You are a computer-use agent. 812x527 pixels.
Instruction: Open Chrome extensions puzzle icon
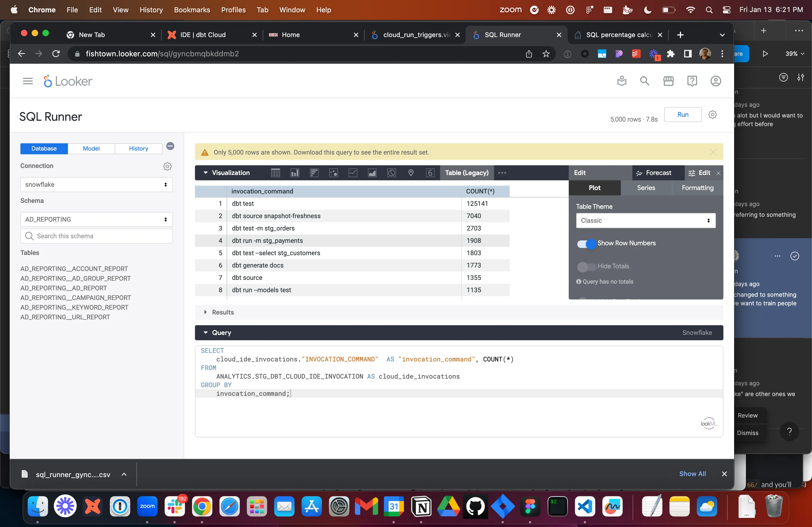click(x=670, y=54)
